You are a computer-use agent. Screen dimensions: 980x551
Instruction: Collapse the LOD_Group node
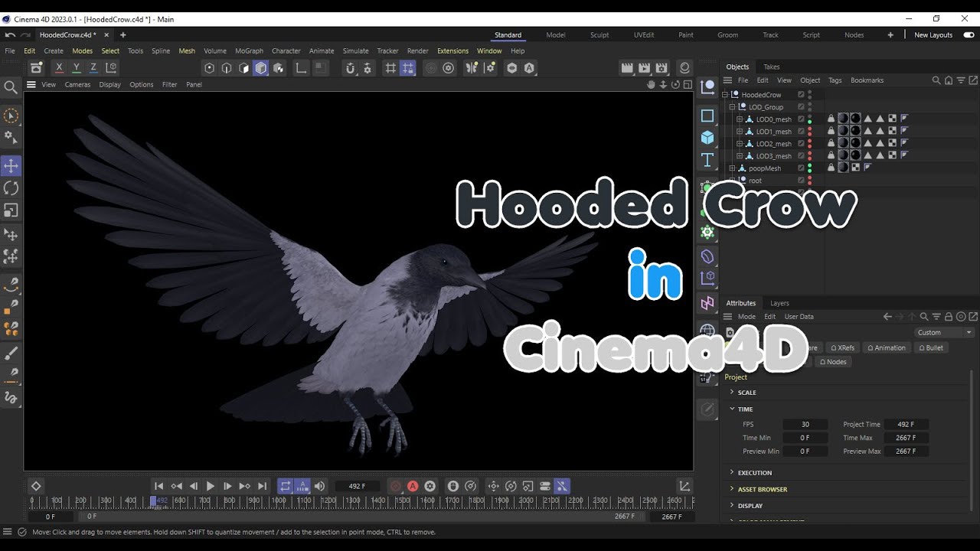click(732, 107)
